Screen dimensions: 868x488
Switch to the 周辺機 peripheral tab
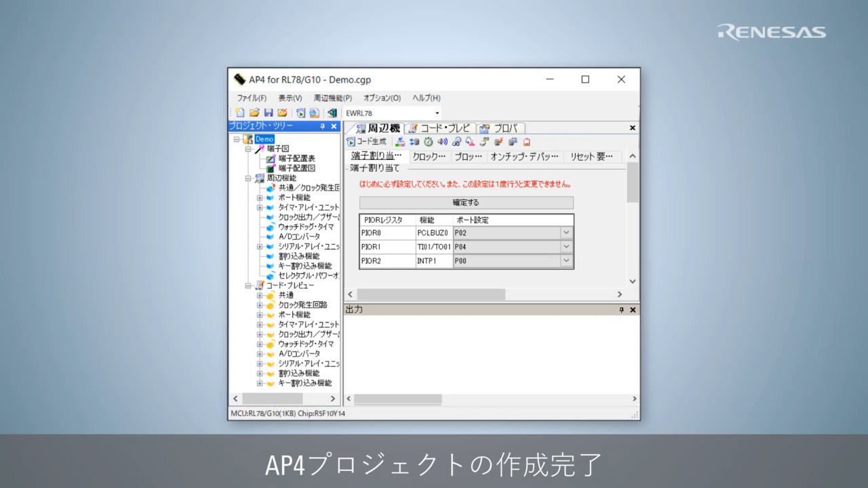377,128
